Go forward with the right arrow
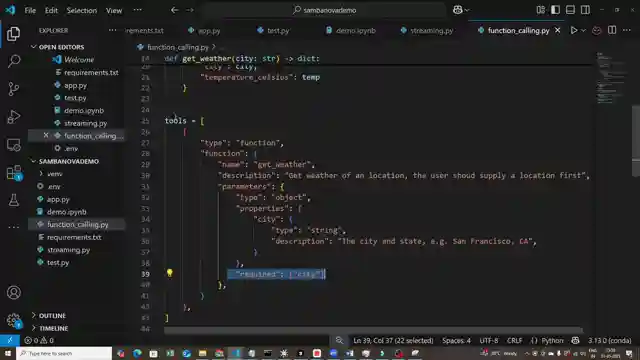640x360 pixels. click(x=190, y=10)
